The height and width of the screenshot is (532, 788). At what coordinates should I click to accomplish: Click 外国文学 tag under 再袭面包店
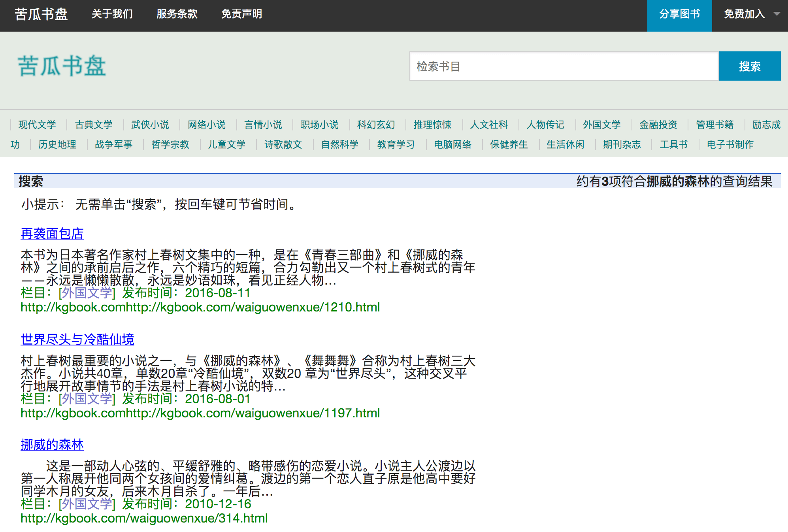pyautogui.click(x=87, y=293)
